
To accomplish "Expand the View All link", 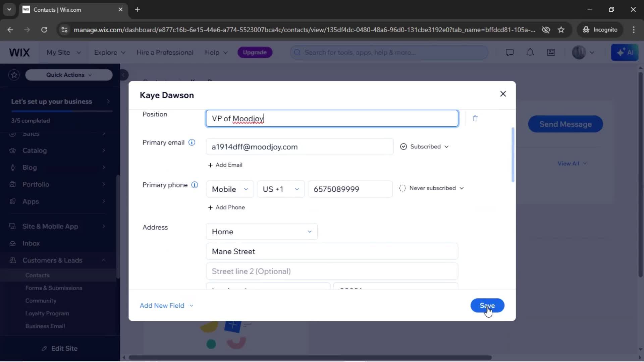I will coord(572,164).
